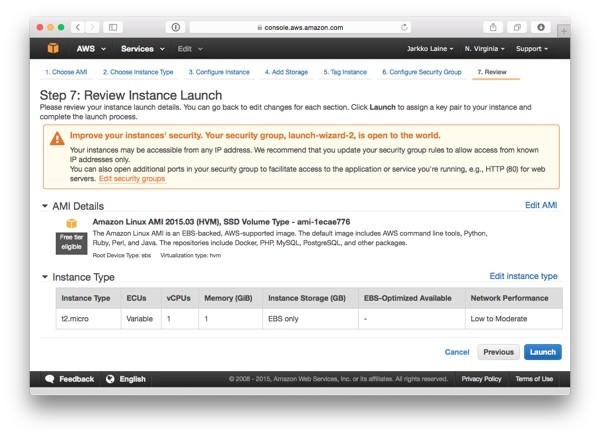Go to step 1 Choose AMI

[x=66, y=72]
